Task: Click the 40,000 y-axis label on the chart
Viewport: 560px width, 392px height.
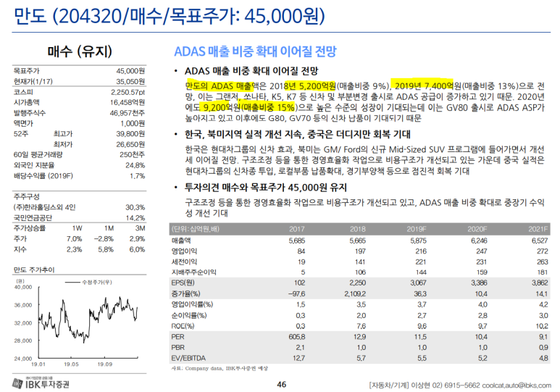Action: [x=23, y=287]
